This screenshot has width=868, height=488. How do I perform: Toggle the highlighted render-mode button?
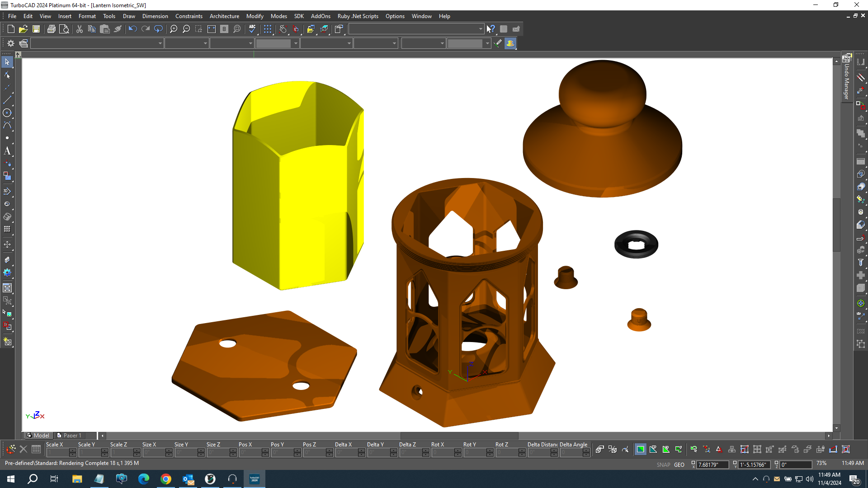pos(640,449)
